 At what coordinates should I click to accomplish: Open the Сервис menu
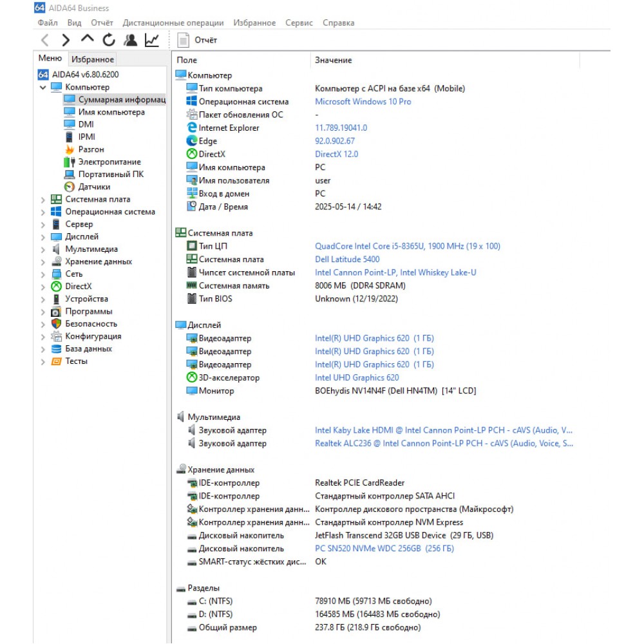[299, 23]
